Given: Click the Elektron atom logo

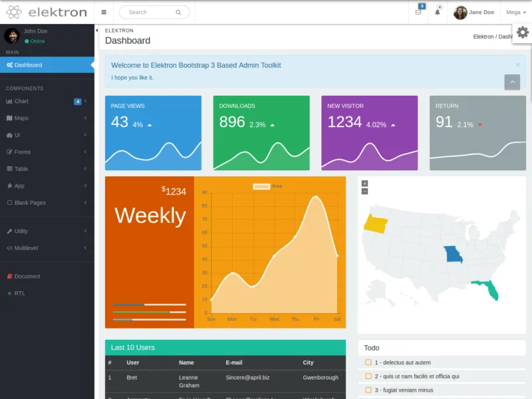Looking at the screenshot, I should (x=15, y=12).
